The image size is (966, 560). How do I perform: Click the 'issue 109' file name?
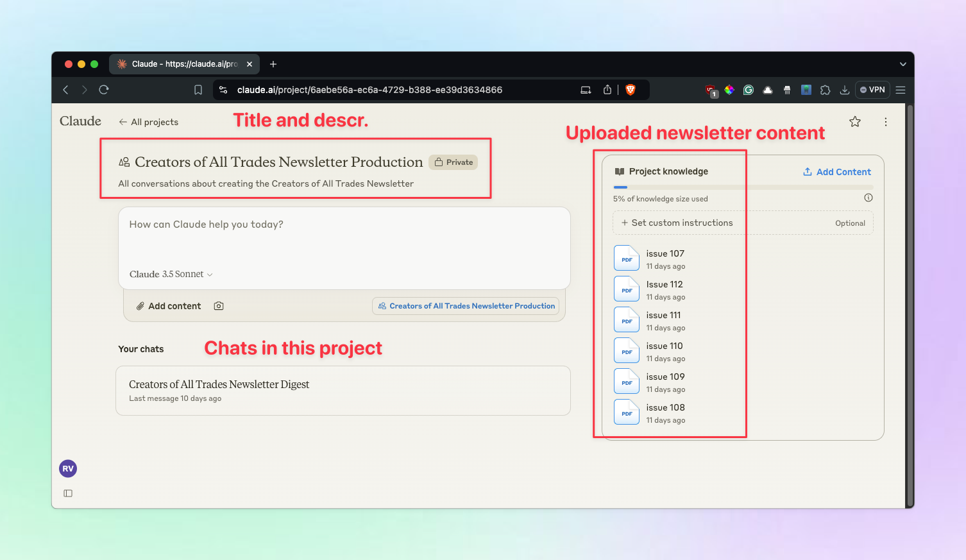click(665, 377)
